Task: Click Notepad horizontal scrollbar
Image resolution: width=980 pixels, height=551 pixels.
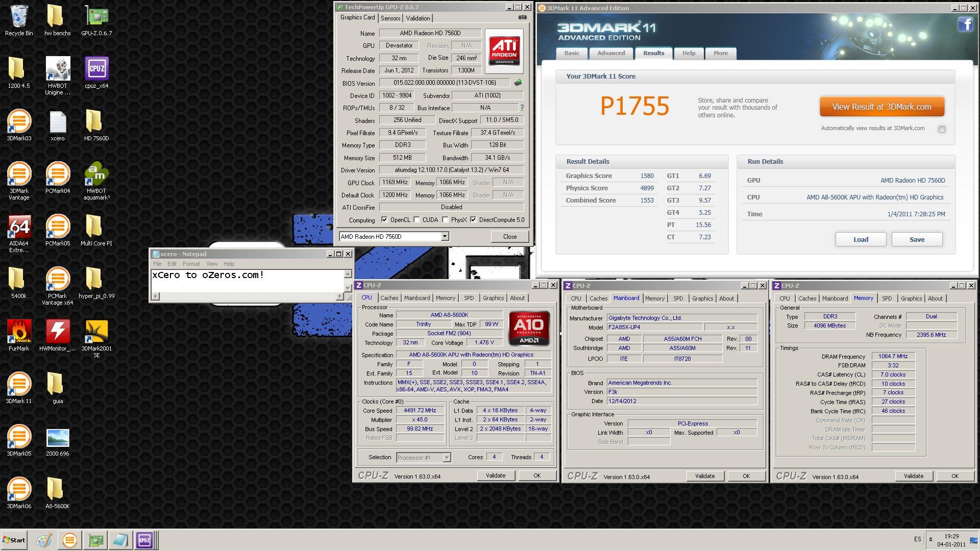Action: [x=248, y=296]
